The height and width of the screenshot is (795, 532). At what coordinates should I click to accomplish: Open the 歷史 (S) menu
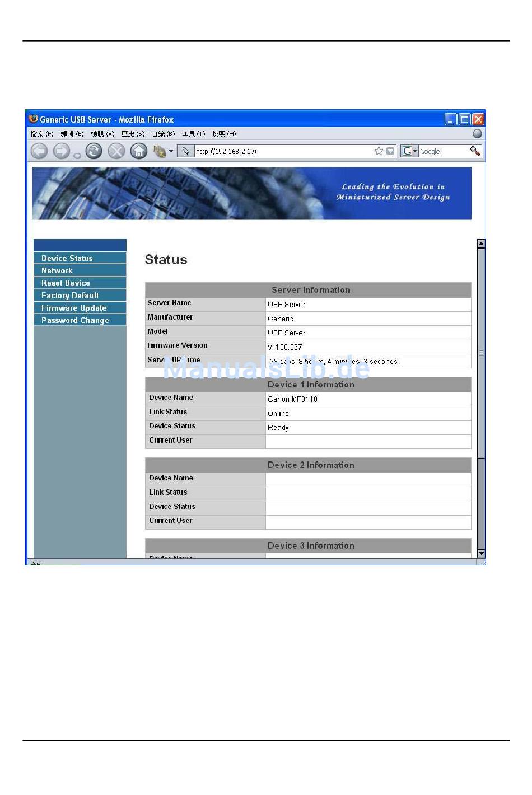point(133,134)
